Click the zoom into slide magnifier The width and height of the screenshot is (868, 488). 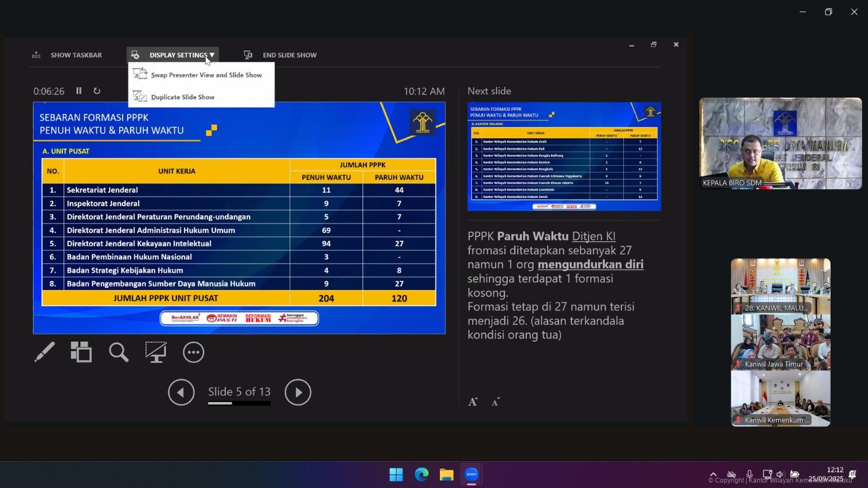coord(118,352)
